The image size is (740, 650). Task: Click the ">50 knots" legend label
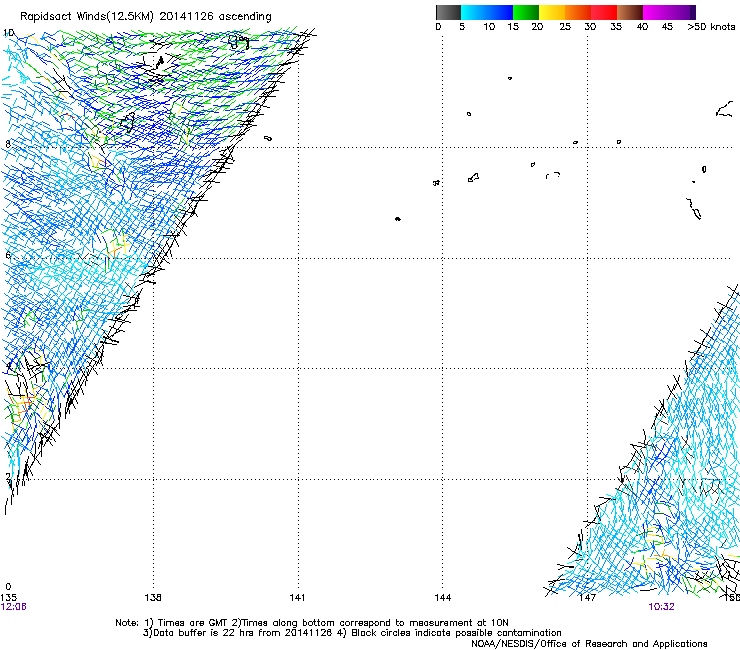pyautogui.click(x=711, y=27)
